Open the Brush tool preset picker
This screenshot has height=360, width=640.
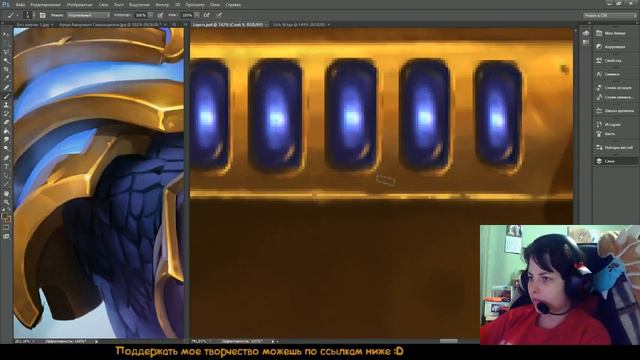(12, 15)
